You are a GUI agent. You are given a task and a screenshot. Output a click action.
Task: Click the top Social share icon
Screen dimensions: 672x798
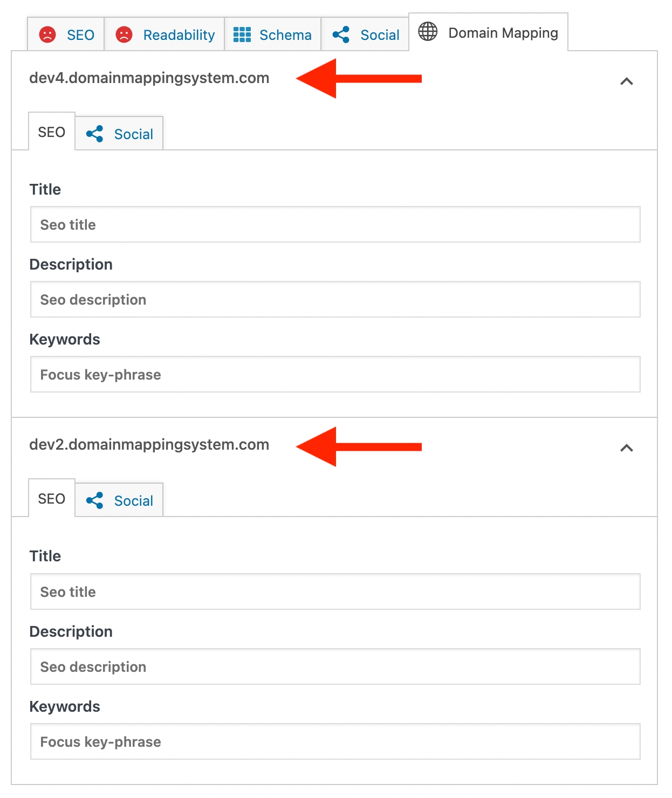341,35
